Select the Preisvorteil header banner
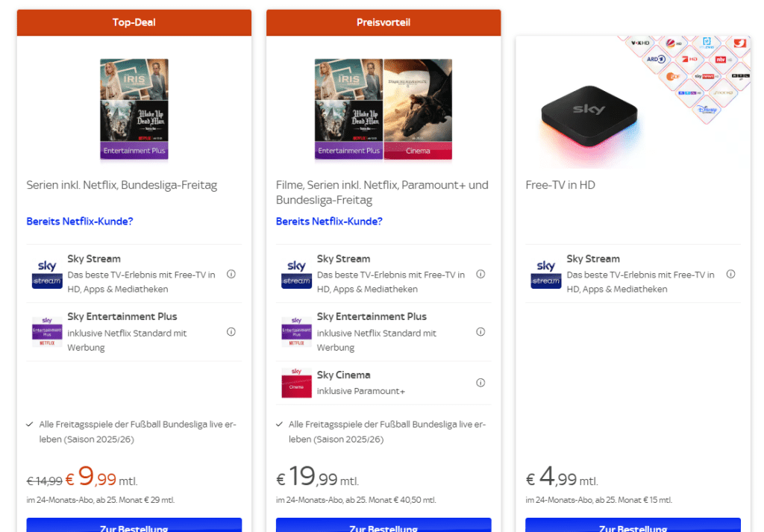This screenshot has width=764, height=532. click(383, 22)
